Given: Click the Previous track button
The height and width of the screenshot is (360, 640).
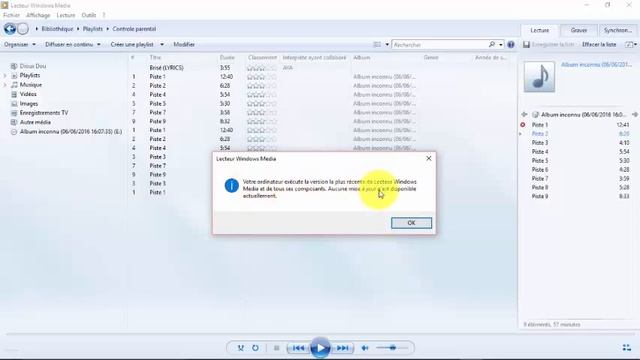Looking at the screenshot, I should 298,348.
